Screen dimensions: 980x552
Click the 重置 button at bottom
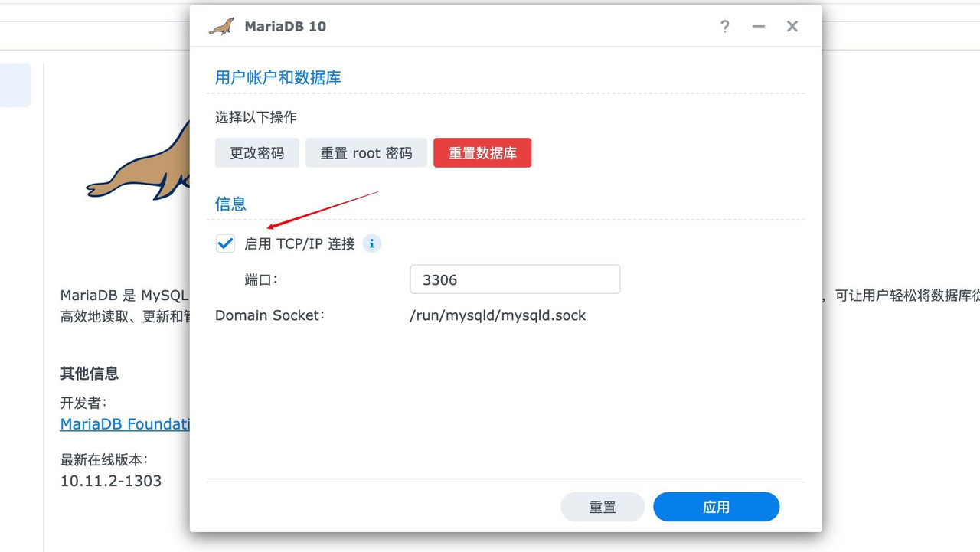[x=603, y=507]
